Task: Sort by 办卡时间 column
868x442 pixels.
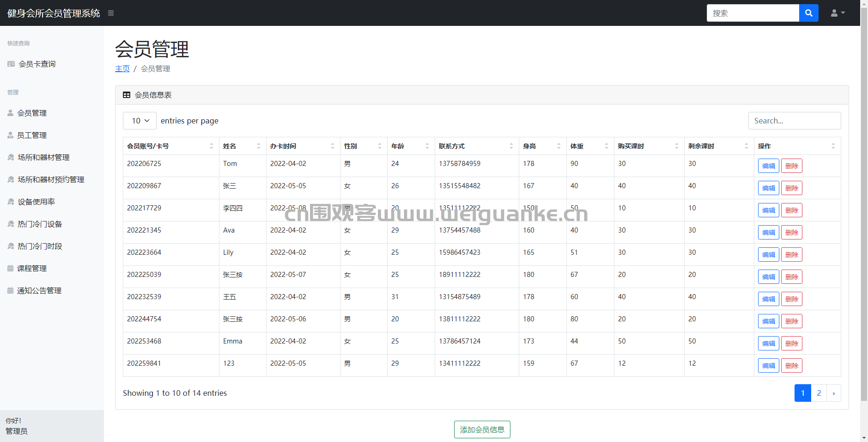Action: 303,146
